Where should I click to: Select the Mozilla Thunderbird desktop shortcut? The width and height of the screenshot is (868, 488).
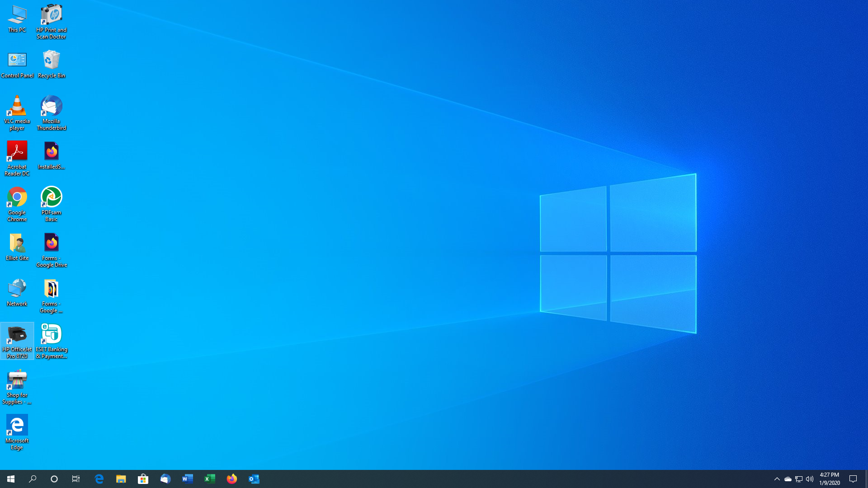point(51,107)
